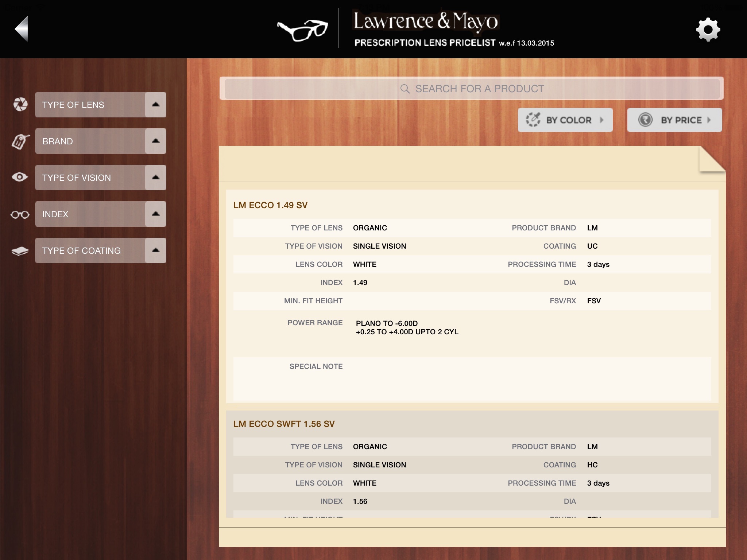Expand the Type of Vision arrow
This screenshot has height=560, width=747.
(x=156, y=178)
